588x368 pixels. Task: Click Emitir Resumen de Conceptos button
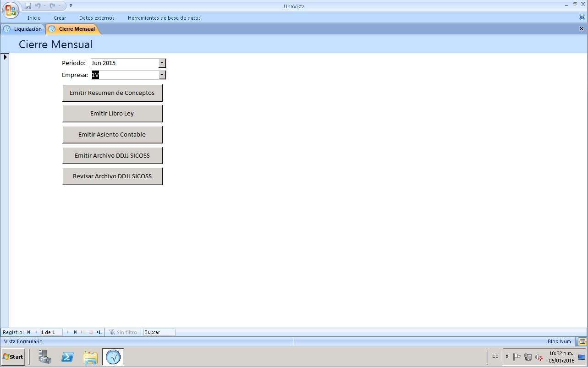[x=112, y=93]
